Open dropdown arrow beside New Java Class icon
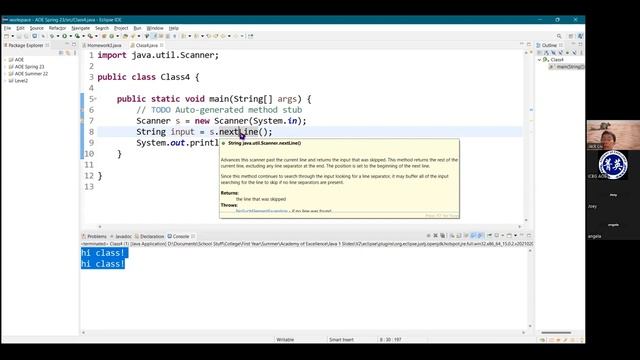 [118, 36]
